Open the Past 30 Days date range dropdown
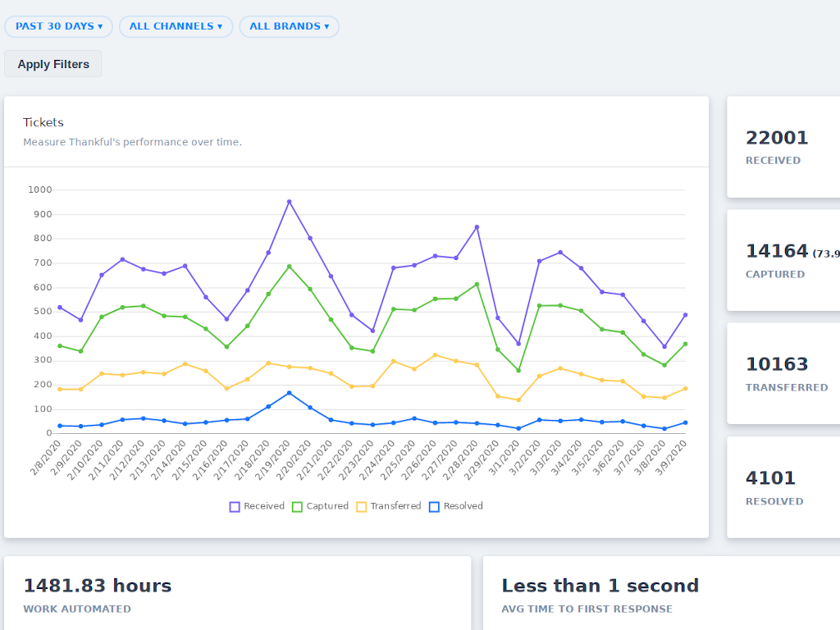Image resolution: width=840 pixels, height=630 pixels. coord(59,26)
